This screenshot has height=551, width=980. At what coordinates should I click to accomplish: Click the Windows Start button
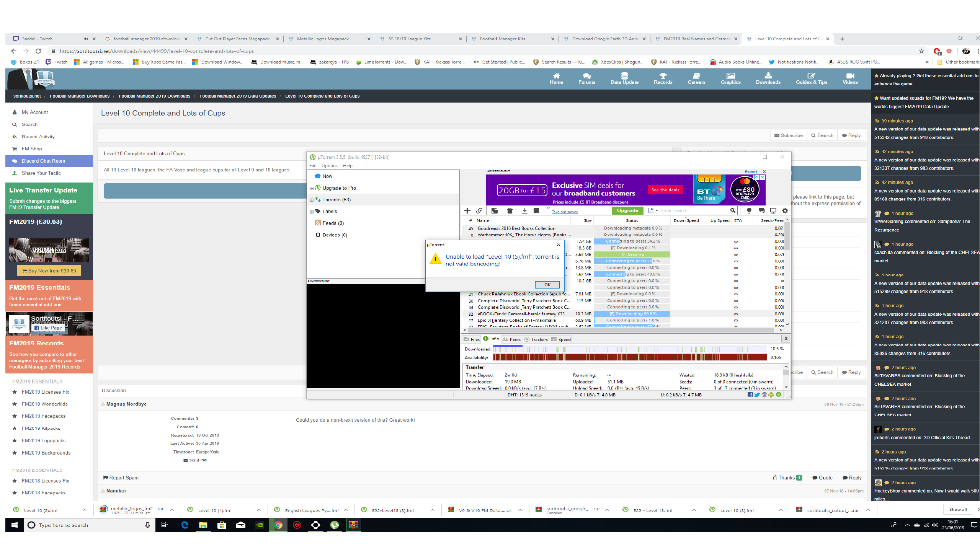pyautogui.click(x=15, y=525)
